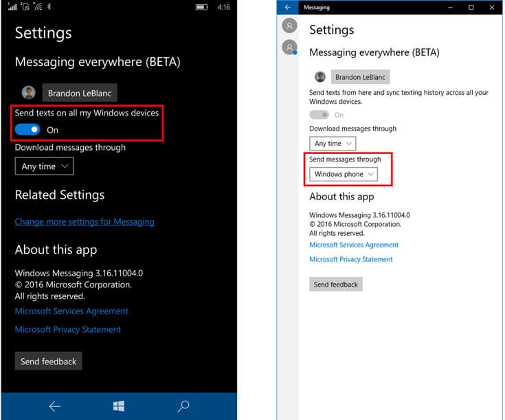
Task: Click the greyed-out On toggle in desktop window
Action: click(x=319, y=114)
